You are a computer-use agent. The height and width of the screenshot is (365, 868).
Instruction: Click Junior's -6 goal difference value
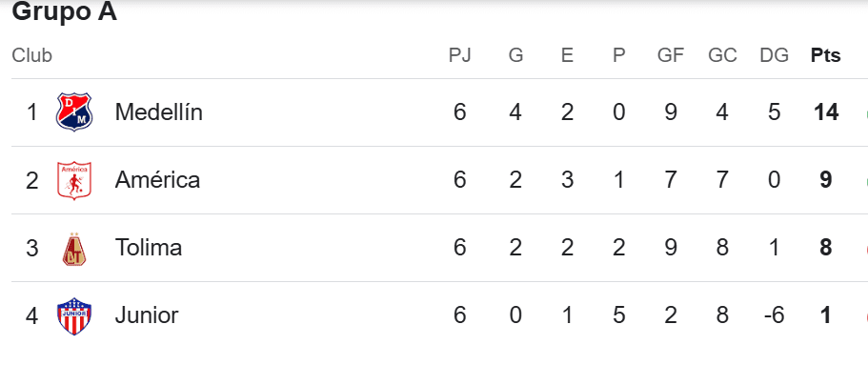click(x=774, y=315)
